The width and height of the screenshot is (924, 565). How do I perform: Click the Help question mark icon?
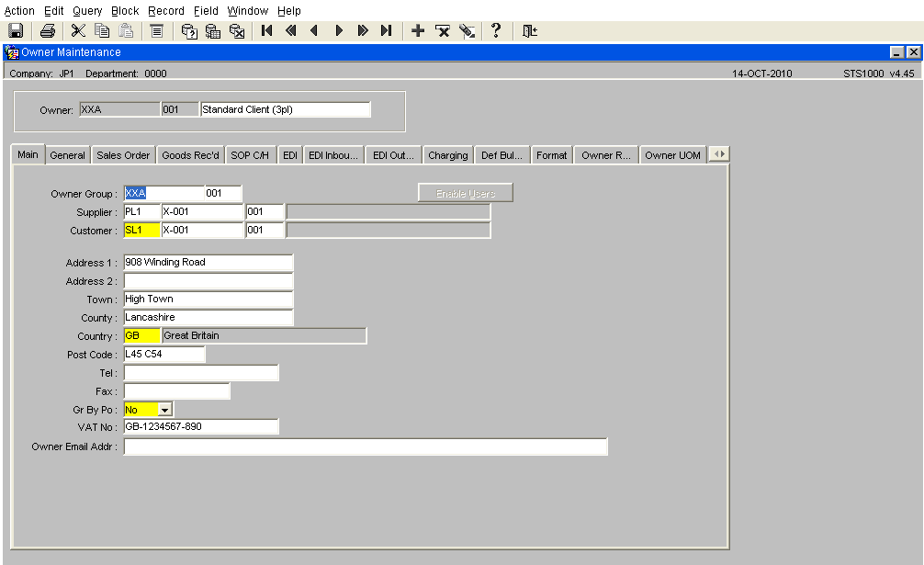pyautogui.click(x=496, y=30)
